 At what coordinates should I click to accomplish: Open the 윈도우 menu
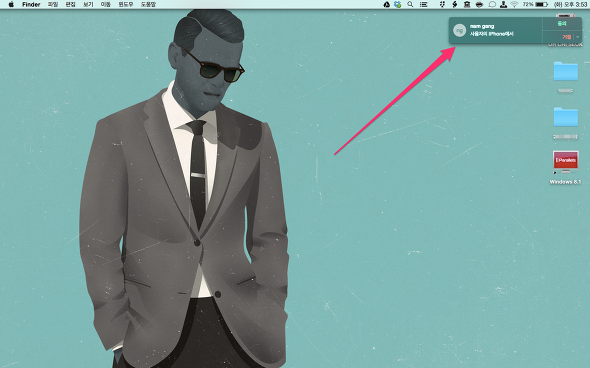(125, 5)
